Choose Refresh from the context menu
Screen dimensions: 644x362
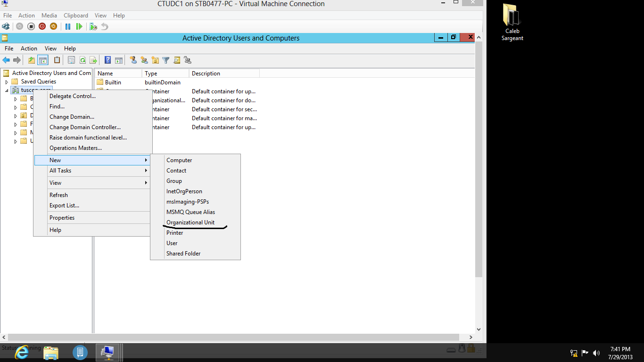92,195
